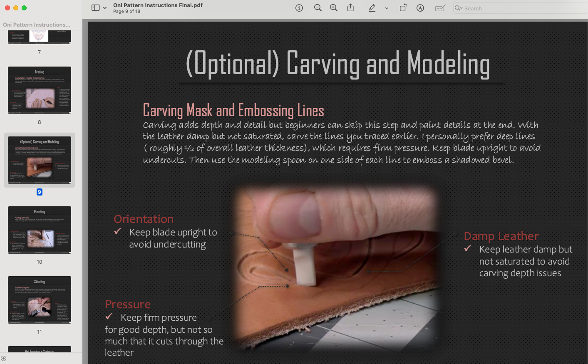The height and width of the screenshot is (364, 588).
Task: Open the Share icon menu
Action: [x=351, y=8]
